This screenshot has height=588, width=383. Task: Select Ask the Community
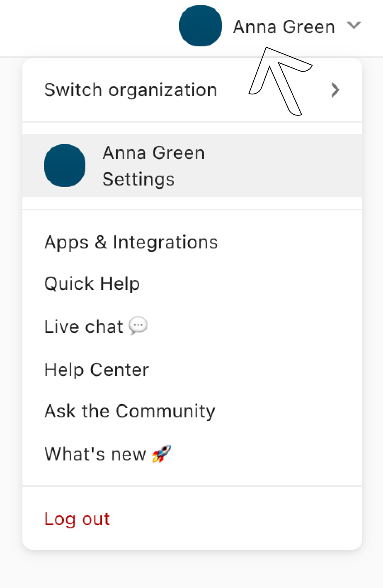[130, 412]
